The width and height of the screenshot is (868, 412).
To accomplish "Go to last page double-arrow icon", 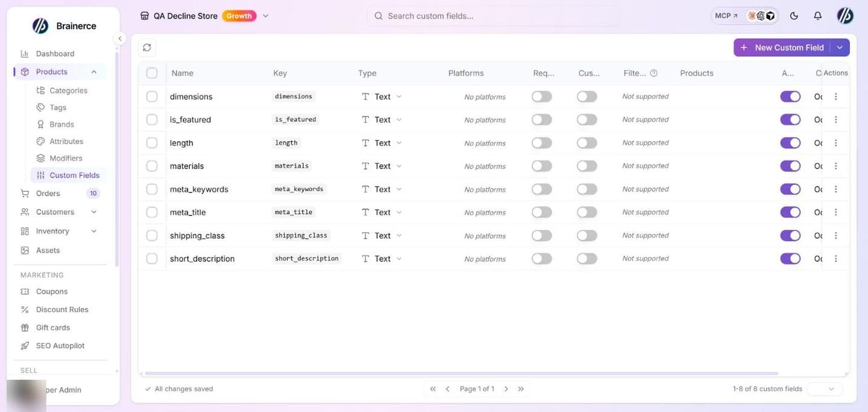I will (x=521, y=389).
